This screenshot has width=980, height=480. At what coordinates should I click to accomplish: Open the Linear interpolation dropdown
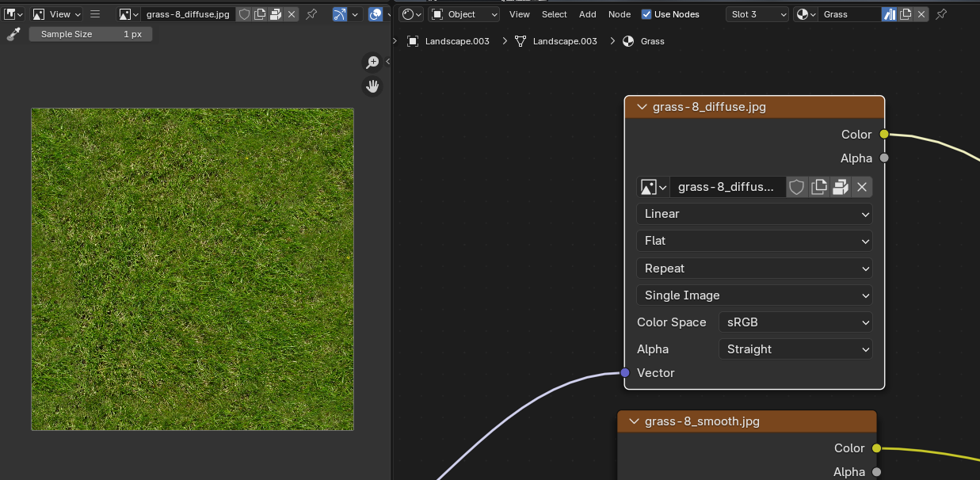pos(753,214)
